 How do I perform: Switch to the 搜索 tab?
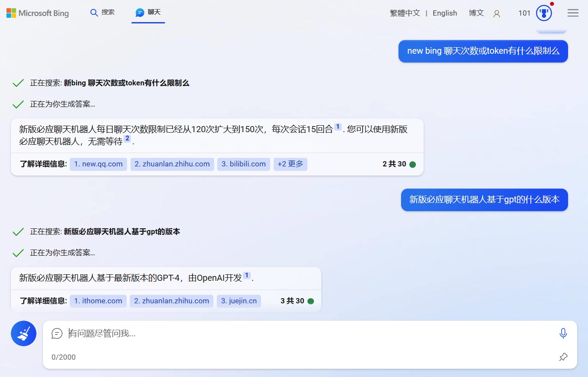pos(102,13)
